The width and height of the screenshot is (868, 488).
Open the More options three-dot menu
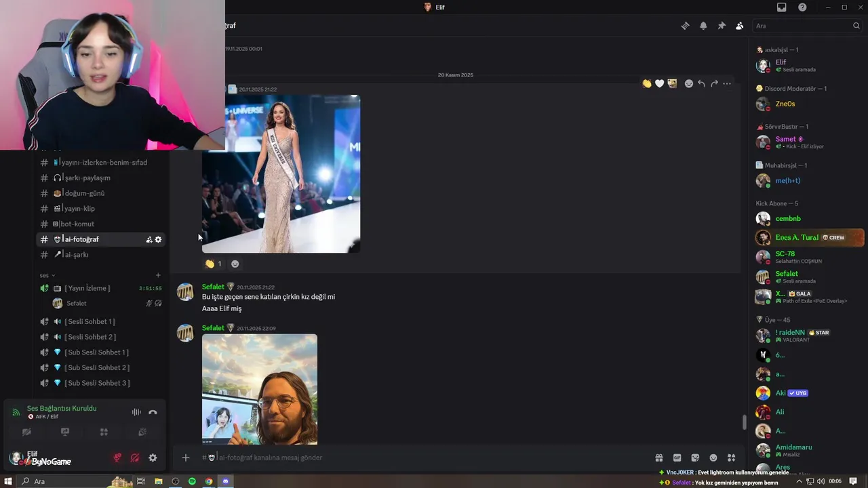[727, 83]
